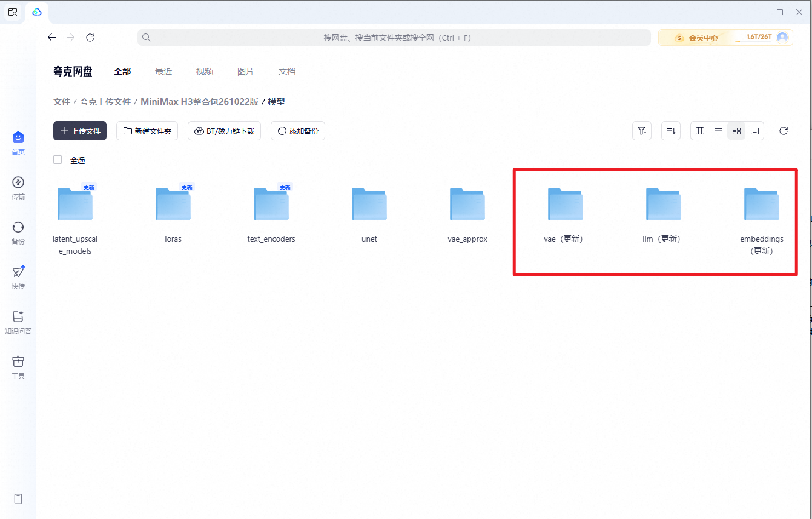Go to 夸克上传文件 in breadcrumb

105,102
